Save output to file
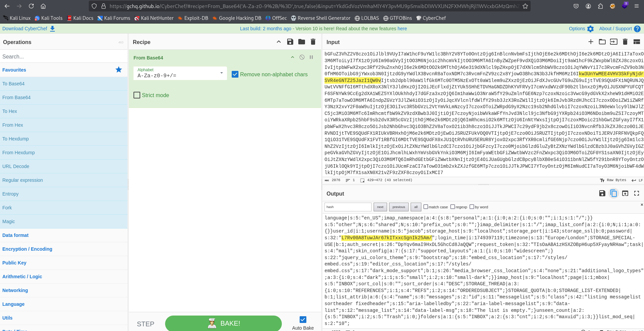644x331 pixels. point(602,194)
